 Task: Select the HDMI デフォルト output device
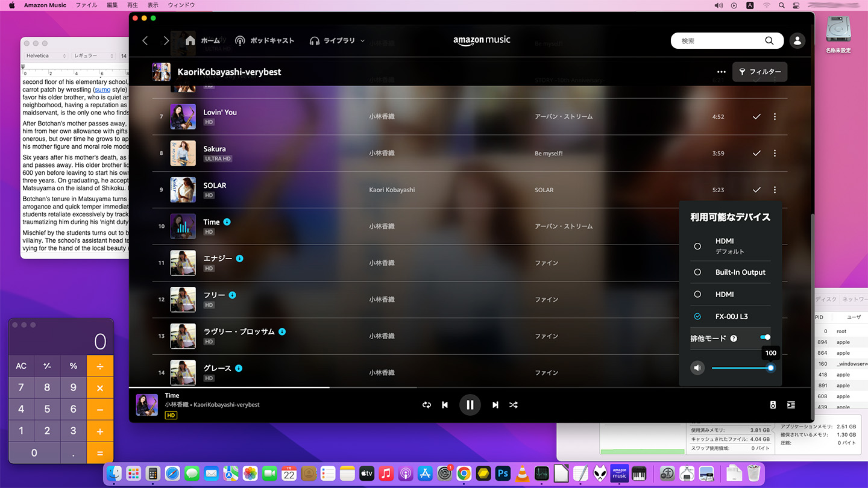coord(730,246)
